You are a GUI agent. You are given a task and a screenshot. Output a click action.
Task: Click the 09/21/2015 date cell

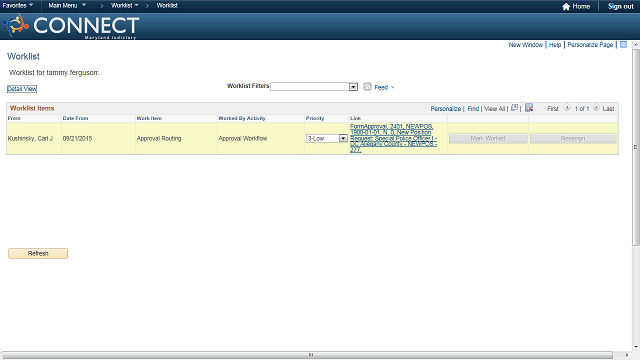click(77, 138)
